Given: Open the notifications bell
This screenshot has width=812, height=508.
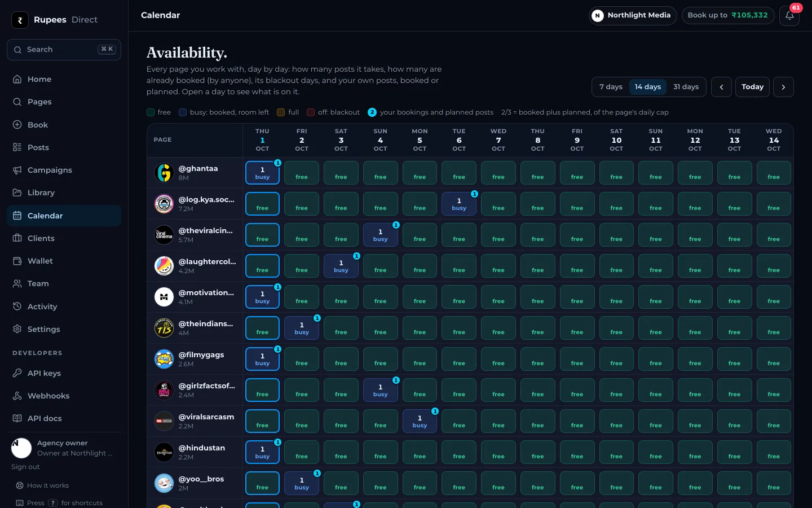Looking at the screenshot, I should click(789, 15).
